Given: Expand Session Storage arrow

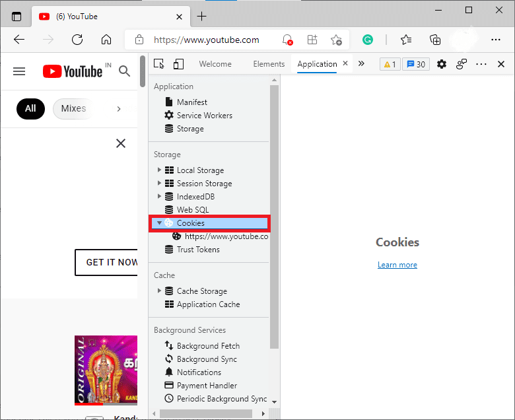Looking at the screenshot, I should click(159, 183).
